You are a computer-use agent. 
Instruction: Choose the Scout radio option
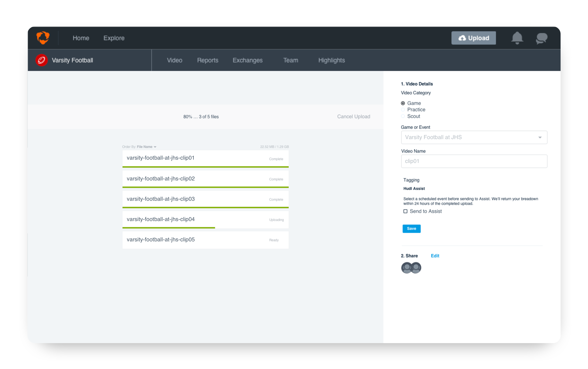click(x=403, y=116)
